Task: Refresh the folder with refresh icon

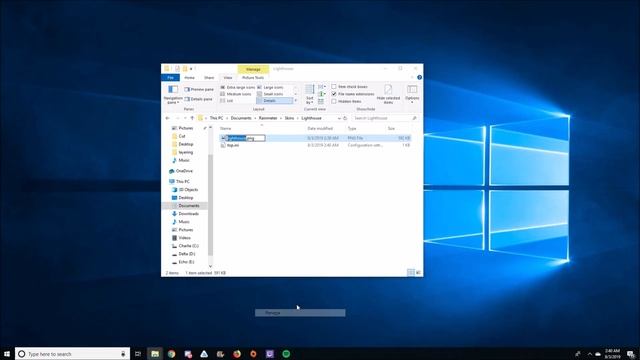Action: pyautogui.click(x=345, y=118)
